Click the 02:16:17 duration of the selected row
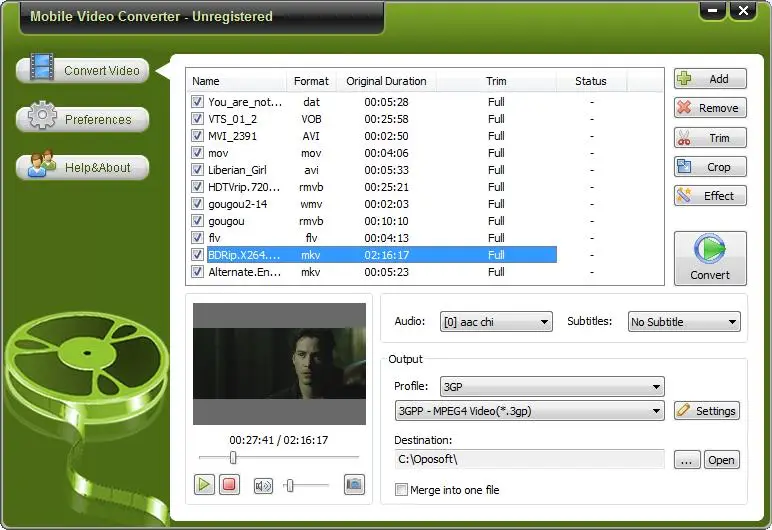Viewport: 772px width, 530px height. (386, 255)
